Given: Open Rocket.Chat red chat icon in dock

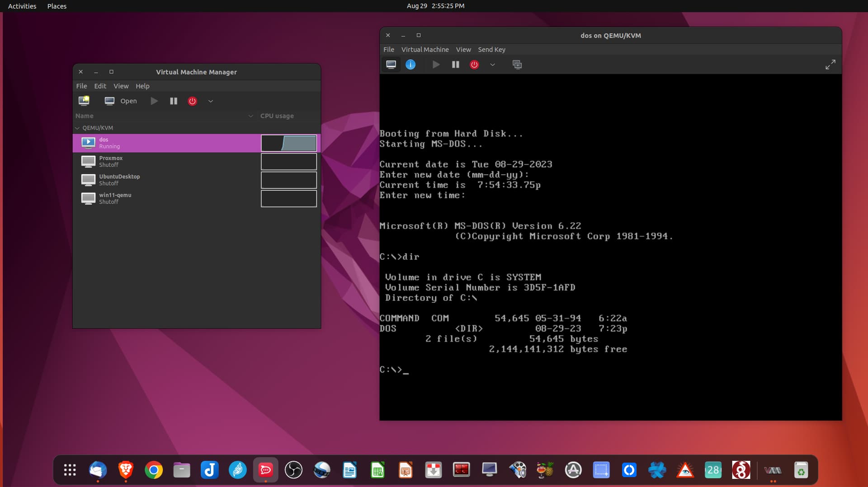Looking at the screenshot, I should pyautogui.click(x=266, y=470).
